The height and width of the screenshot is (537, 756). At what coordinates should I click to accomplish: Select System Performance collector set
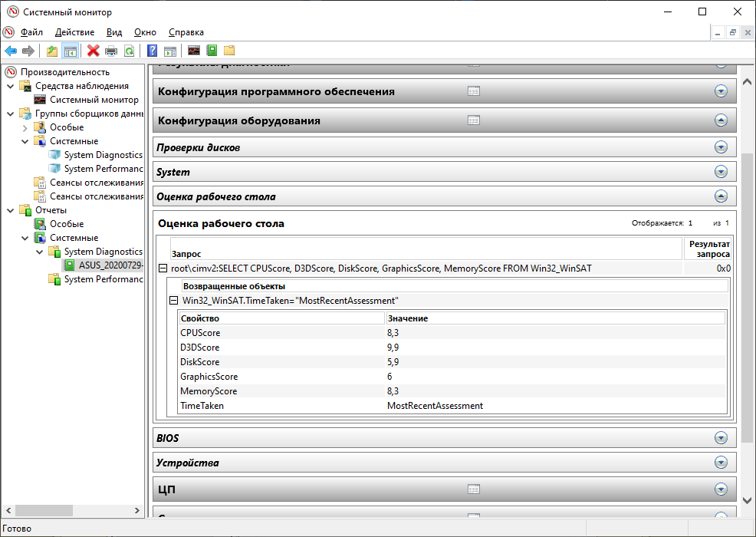coord(104,169)
